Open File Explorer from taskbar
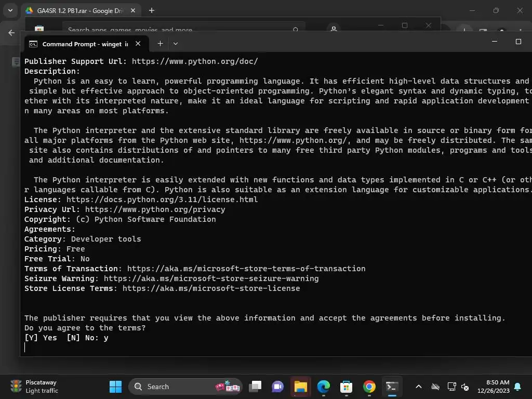The image size is (532, 399). pos(301,387)
